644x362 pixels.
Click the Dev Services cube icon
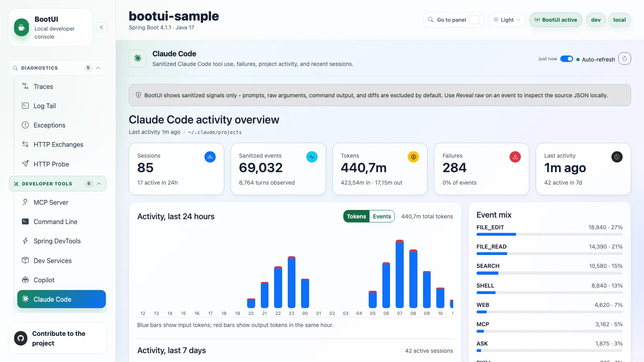coord(25,260)
